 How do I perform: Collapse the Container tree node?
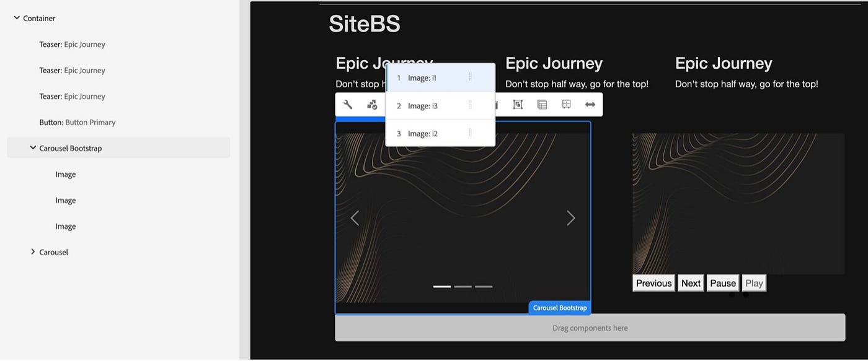[17, 18]
